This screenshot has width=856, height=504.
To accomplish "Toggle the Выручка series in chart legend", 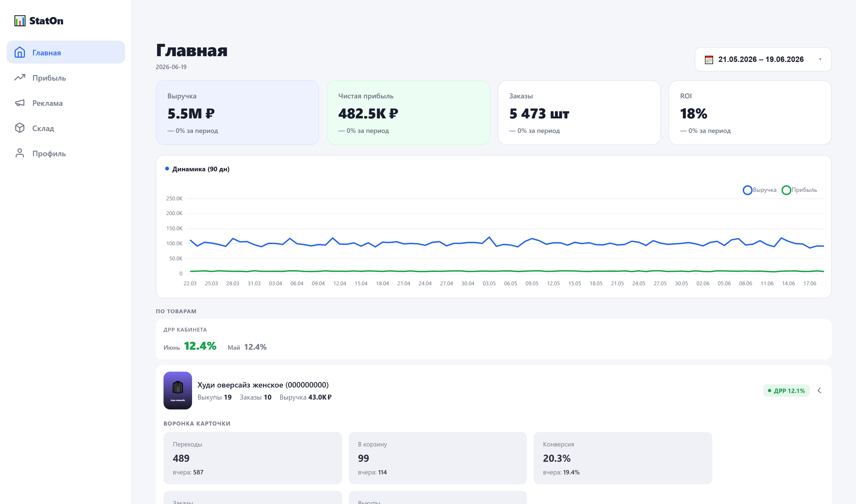I will [759, 190].
